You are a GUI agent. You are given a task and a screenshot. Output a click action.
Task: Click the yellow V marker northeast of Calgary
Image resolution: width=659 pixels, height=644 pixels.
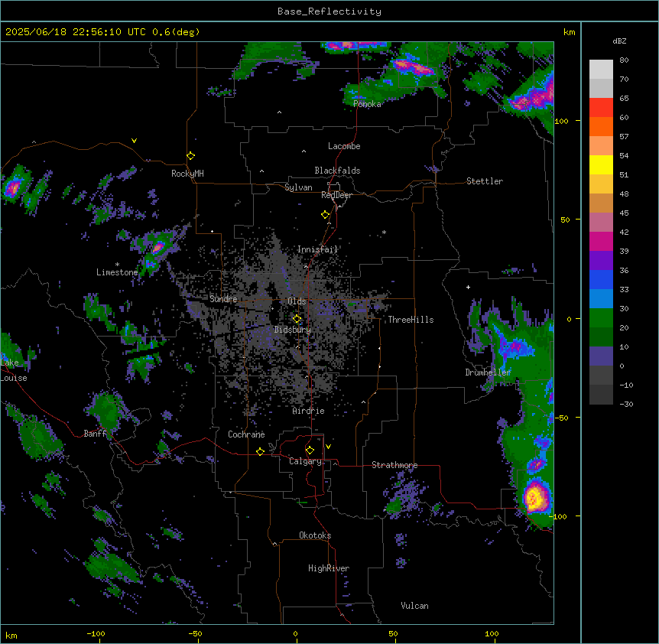(328, 447)
